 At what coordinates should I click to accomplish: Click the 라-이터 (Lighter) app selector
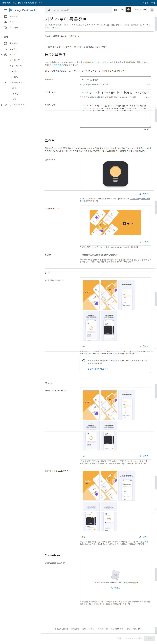[137, 9]
